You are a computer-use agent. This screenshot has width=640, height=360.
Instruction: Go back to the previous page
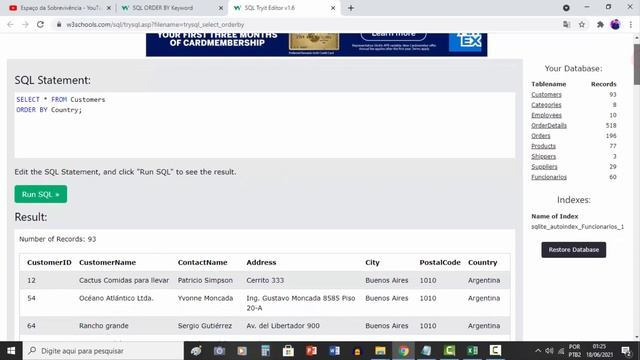pos(10,24)
